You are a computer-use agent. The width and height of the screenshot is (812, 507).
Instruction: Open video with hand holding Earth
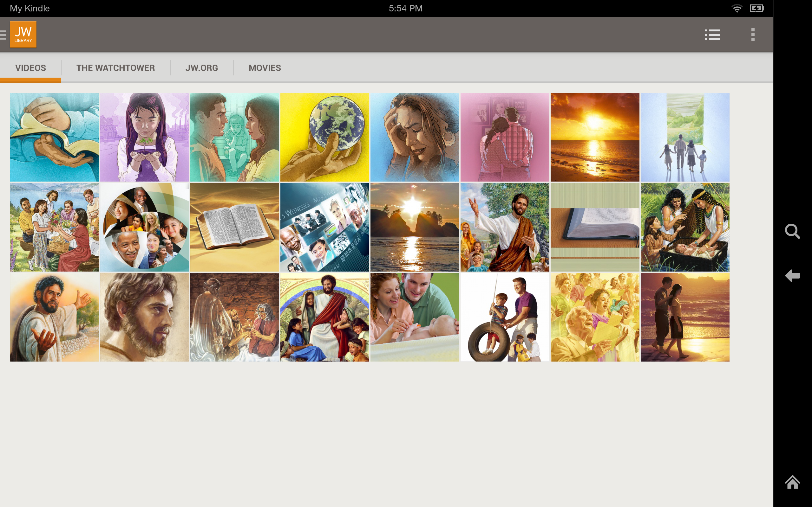point(324,137)
